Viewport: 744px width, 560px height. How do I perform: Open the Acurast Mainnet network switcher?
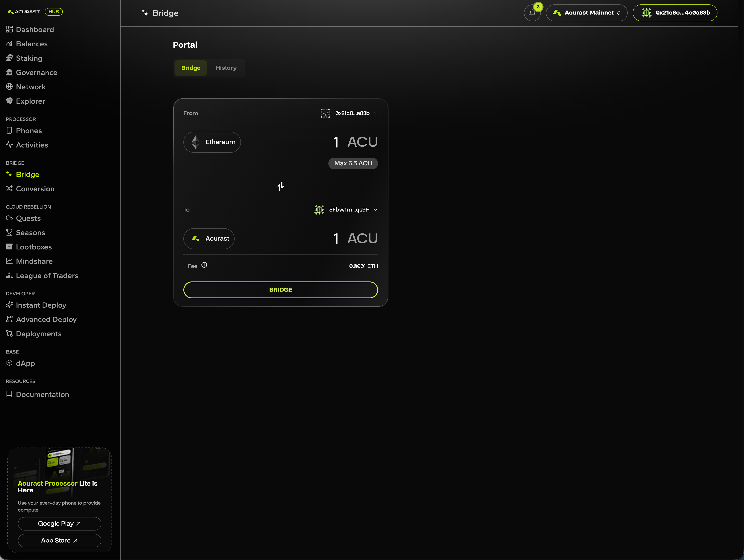586,12
